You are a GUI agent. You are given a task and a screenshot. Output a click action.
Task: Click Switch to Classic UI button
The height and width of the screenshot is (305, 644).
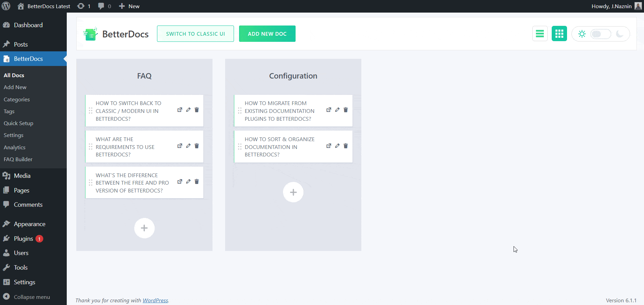pyautogui.click(x=195, y=34)
